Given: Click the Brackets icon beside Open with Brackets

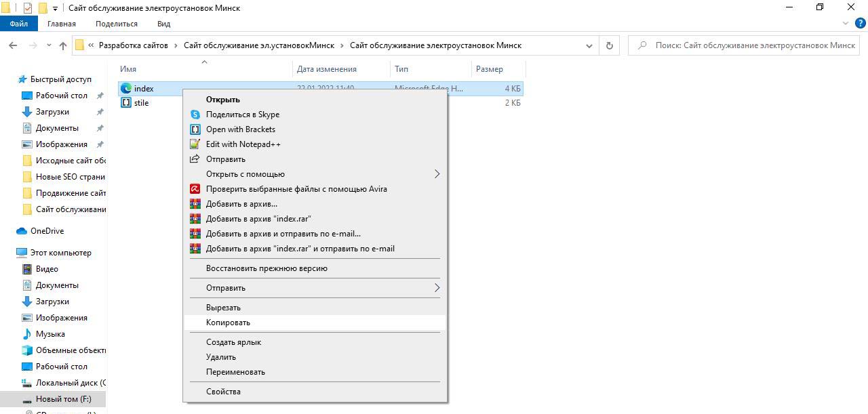Looking at the screenshot, I should point(195,129).
